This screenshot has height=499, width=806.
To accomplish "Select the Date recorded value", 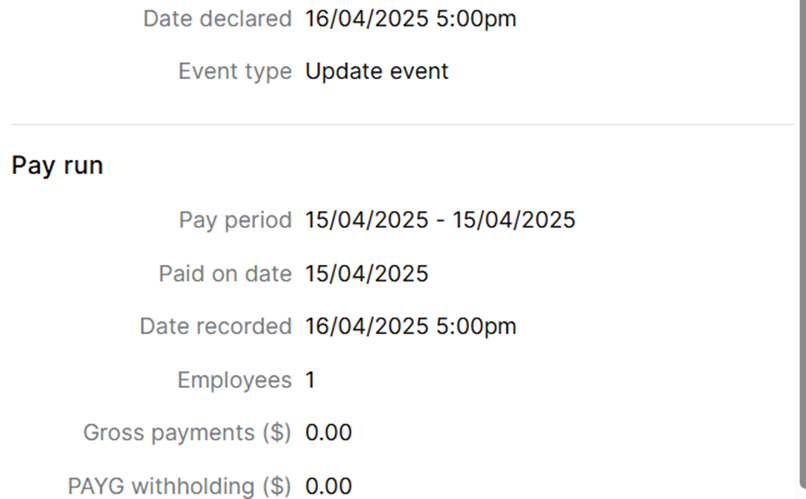I will coord(410,326).
